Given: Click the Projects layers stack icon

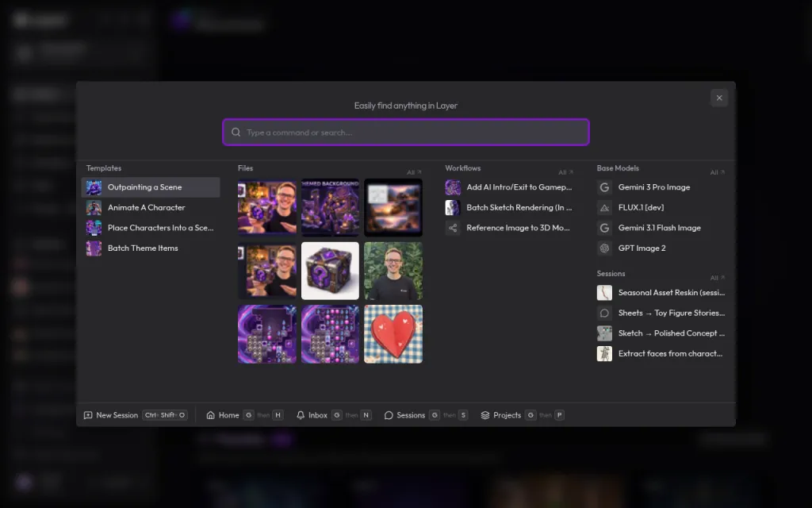Looking at the screenshot, I should tap(485, 415).
